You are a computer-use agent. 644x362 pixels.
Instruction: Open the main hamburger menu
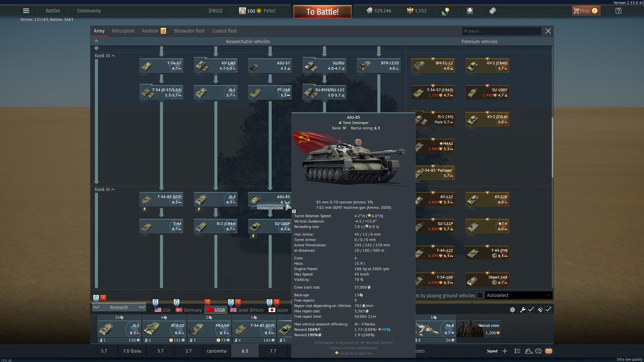(x=26, y=11)
